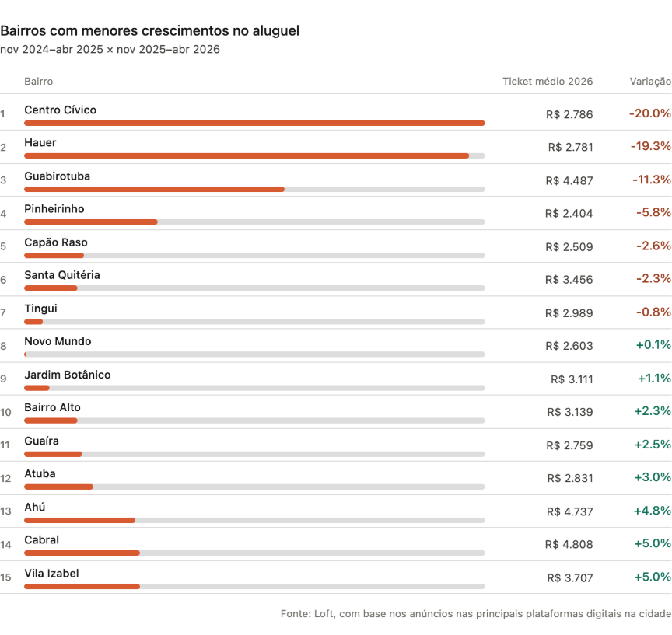
Task: Click the Bairro Alto row name
Action: coord(52,407)
